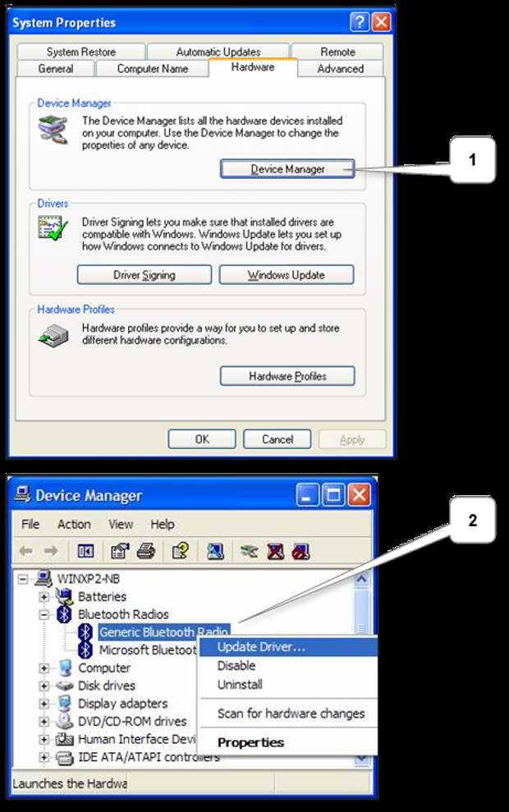The height and width of the screenshot is (812, 509).
Task: Click the Disable device toolbar icon with red X
Action: click(276, 551)
